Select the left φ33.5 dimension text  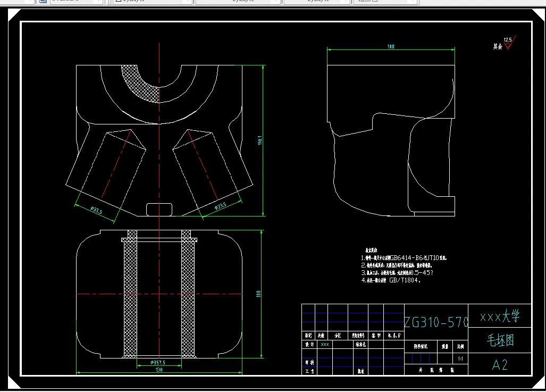[96, 211]
